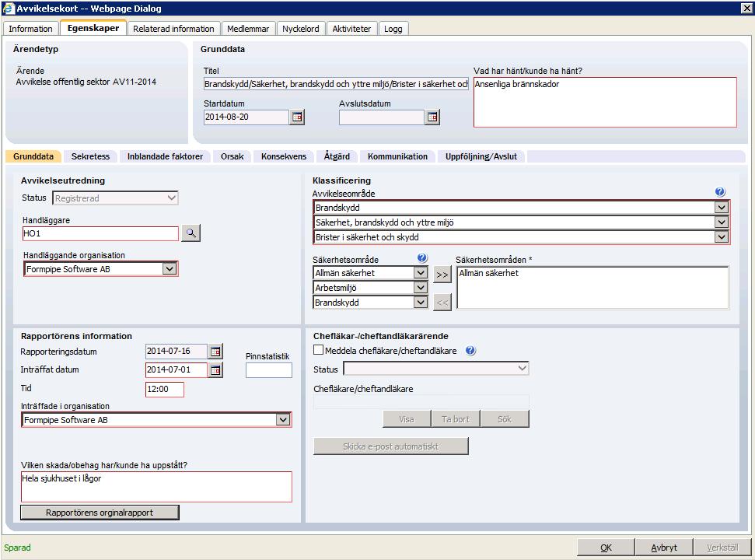Open the Åtgärd sub-tab
Image resolution: width=755 pixels, height=560 pixels.
point(337,156)
